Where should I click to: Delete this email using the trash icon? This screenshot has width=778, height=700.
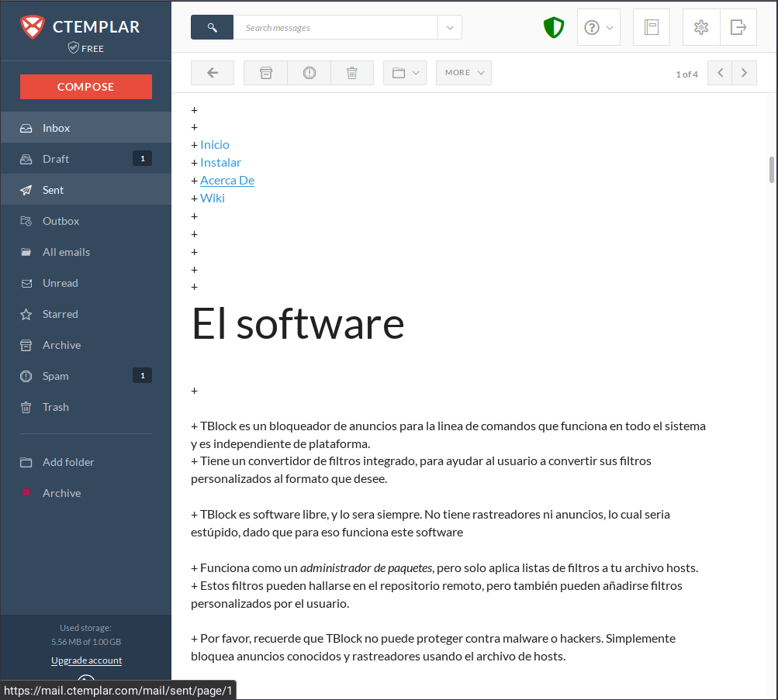(351, 72)
